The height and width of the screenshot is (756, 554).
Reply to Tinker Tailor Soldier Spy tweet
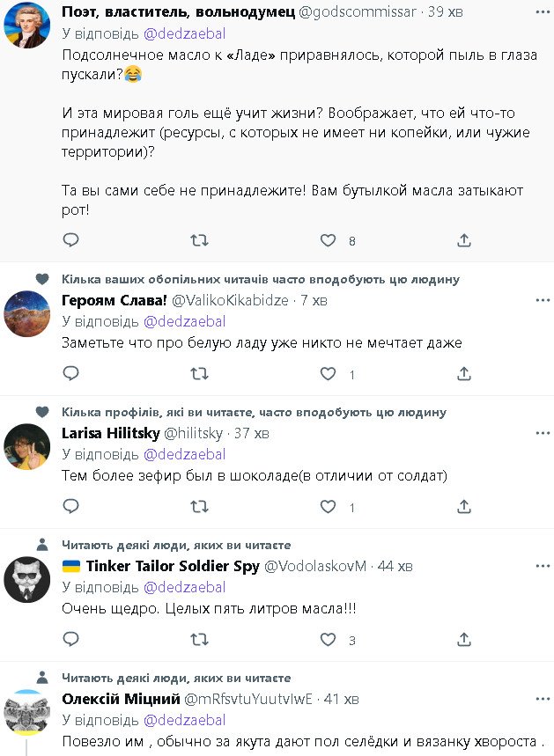[x=71, y=640]
